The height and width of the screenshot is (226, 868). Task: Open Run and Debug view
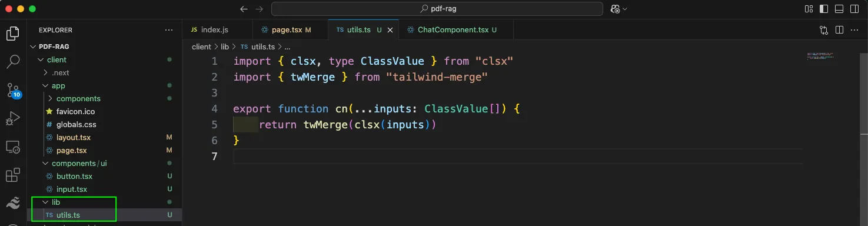[12, 118]
